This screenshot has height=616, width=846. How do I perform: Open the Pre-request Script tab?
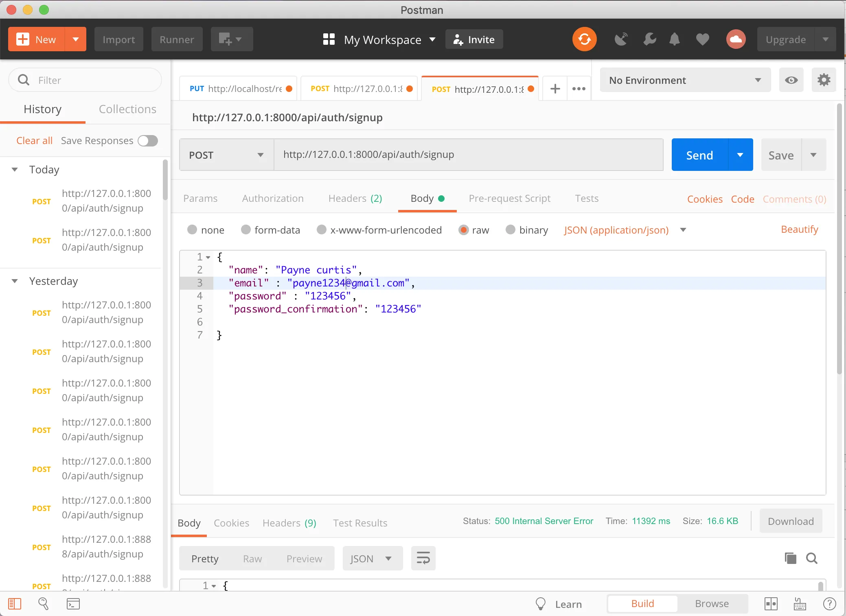coord(509,199)
